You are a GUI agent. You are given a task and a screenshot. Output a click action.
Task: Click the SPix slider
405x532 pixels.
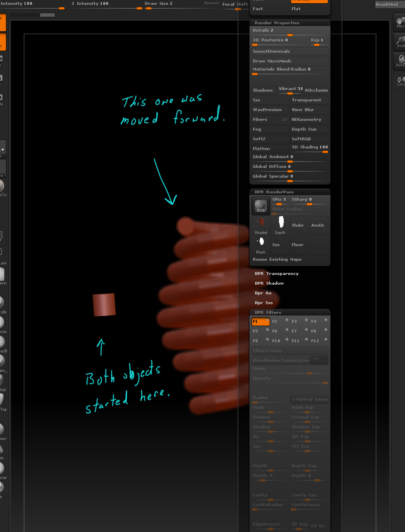pyautogui.click(x=280, y=201)
